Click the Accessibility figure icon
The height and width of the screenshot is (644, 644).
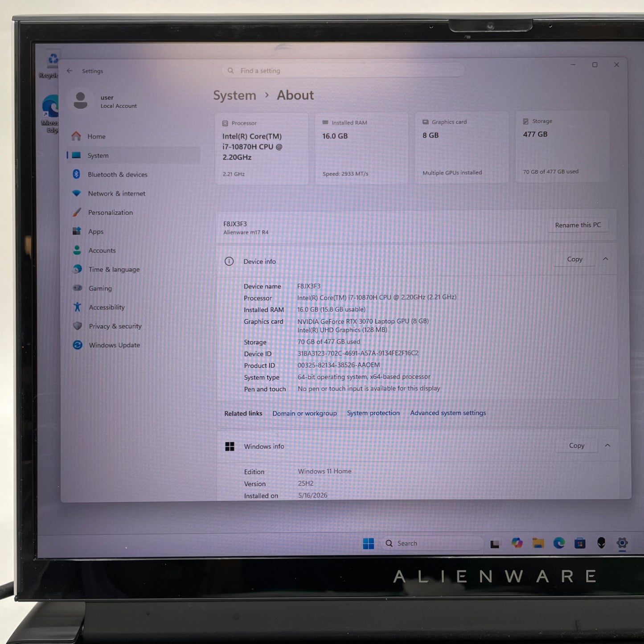78,307
